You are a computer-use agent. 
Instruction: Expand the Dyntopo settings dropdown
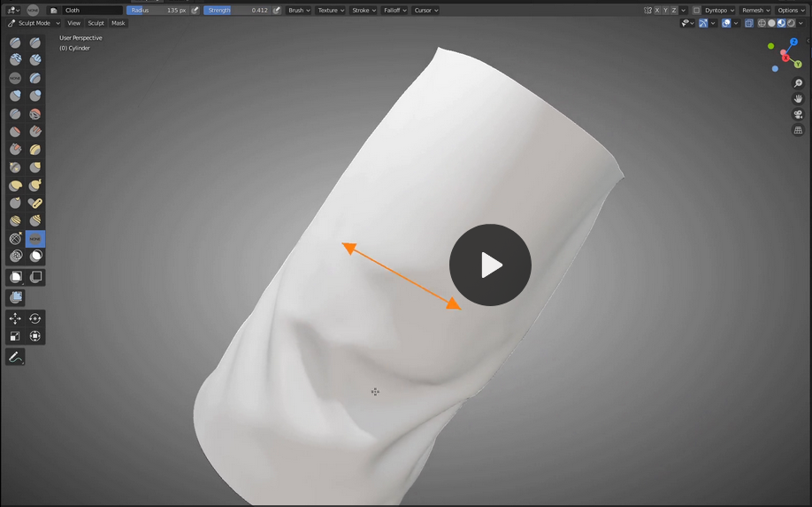pos(720,11)
